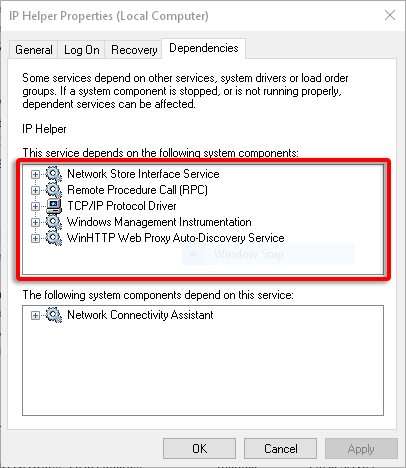Screen dimensions: 406x468
Task: Go to the Recovery tab
Action: pos(134,50)
